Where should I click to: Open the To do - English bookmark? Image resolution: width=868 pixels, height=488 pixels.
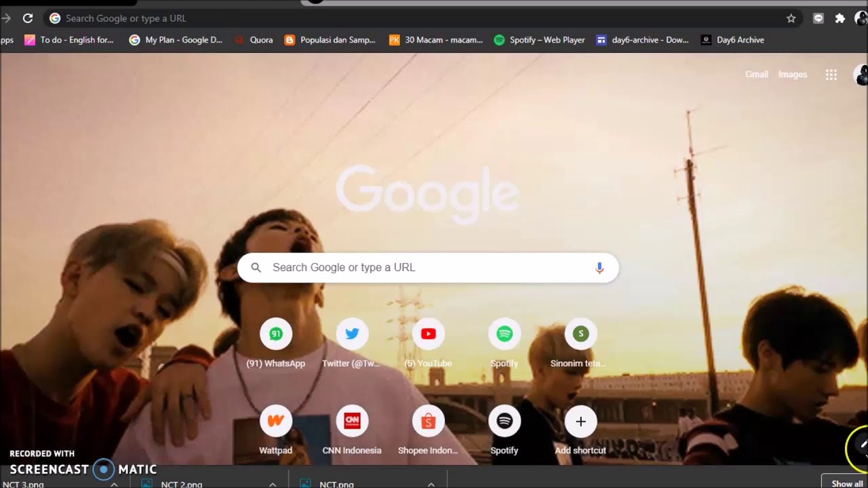69,40
